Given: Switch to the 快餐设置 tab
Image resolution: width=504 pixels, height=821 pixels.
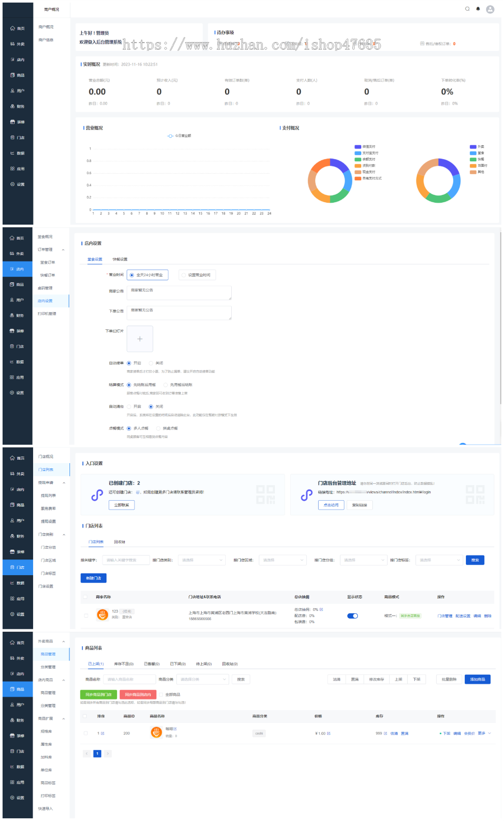Looking at the screenshot, I should [x=120, y=259].
